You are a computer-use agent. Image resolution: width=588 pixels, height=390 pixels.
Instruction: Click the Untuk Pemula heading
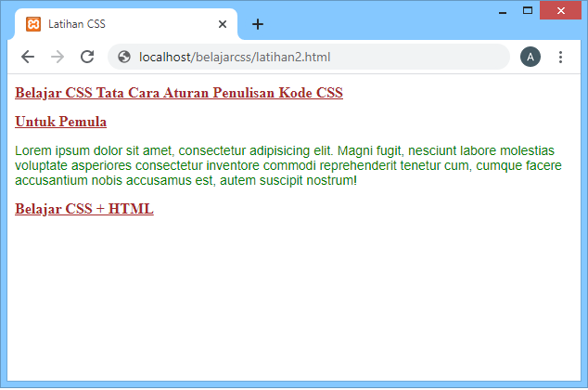tap(61, 122)
